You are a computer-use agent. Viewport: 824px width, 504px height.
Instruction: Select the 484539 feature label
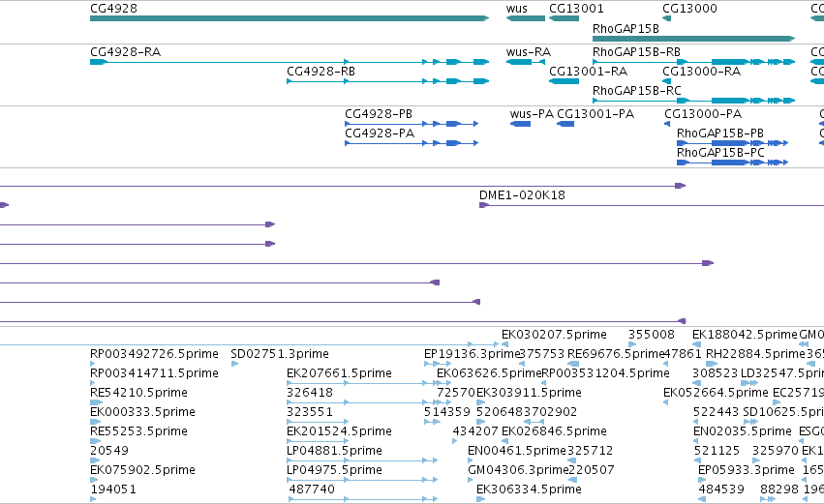point(721,489)
